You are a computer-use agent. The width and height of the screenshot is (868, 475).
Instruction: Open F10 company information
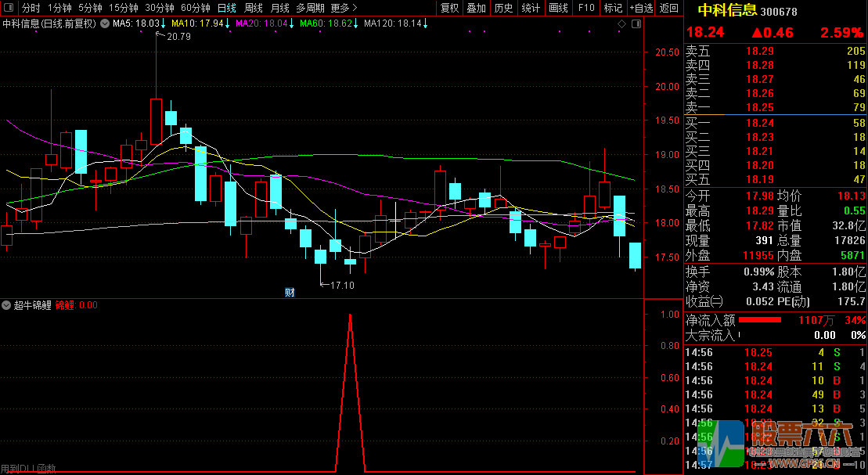585,8
